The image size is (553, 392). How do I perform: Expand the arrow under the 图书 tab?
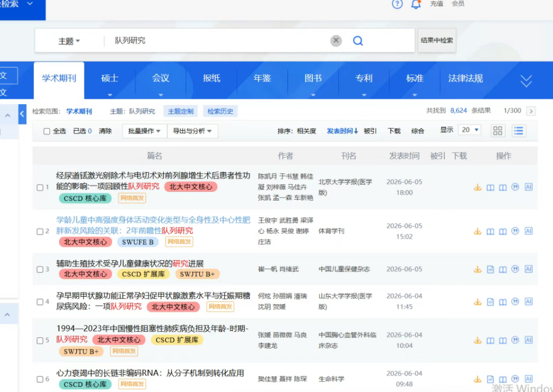click(313, 95)
